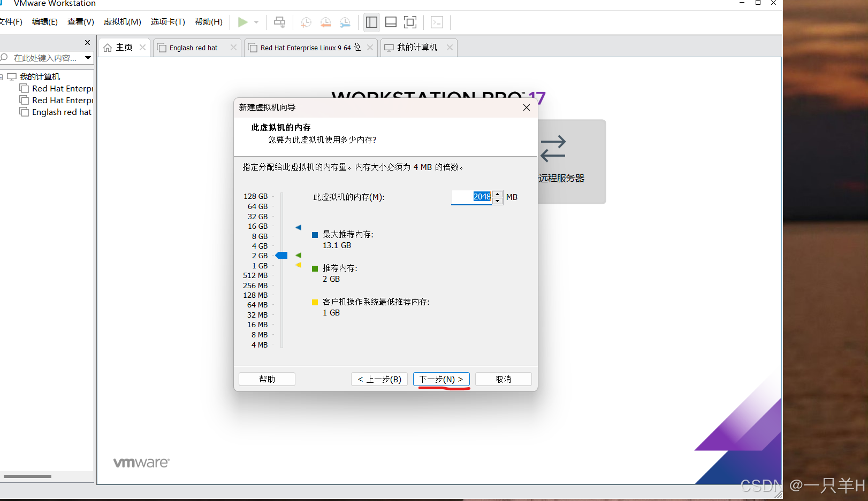Close the Englash red hat tab

coord(233,48)
